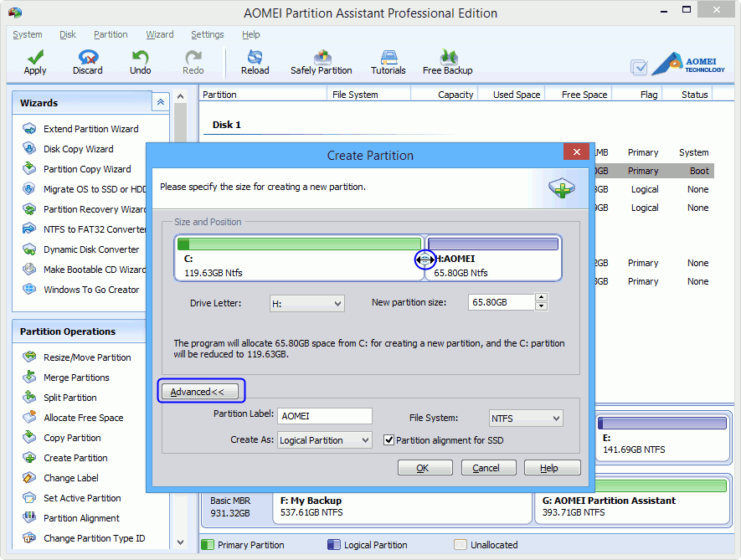The height and width of the screenshot is (560, 741).
Task: Collapse the Wizards panel
Action: [161, 102]
